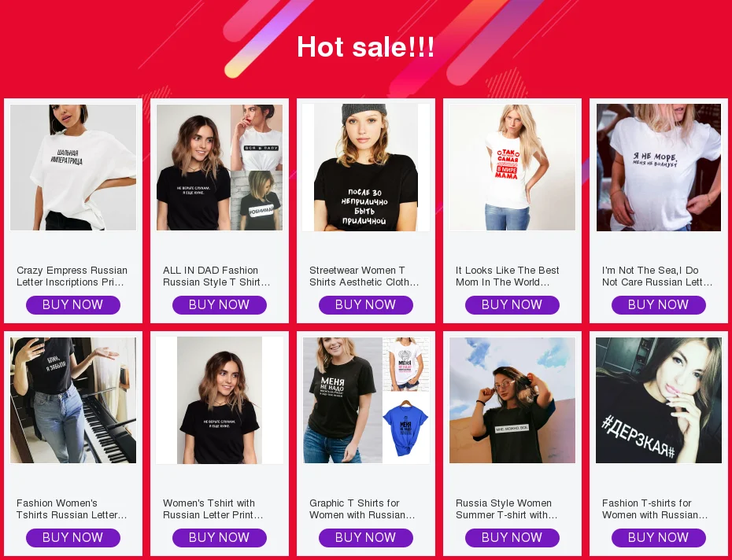Viewport: 732px width, 560px height.
Task: Click BUY NOW under Russia Style Women Summer T-shirt
Action: click(512, 538)
